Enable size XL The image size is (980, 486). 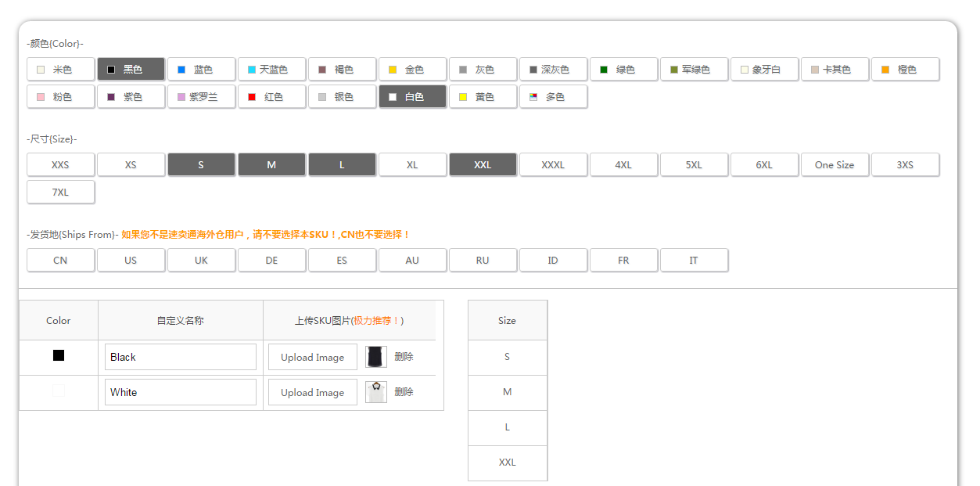[x=412, y=165]
